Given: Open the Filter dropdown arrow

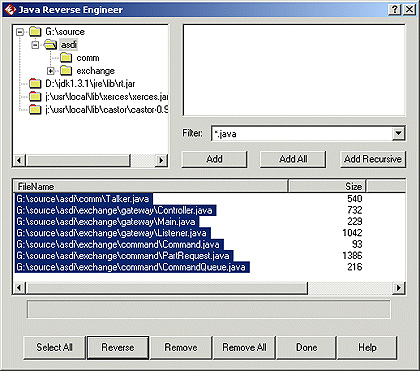Looking at the screenshot, I should point(398,133).
